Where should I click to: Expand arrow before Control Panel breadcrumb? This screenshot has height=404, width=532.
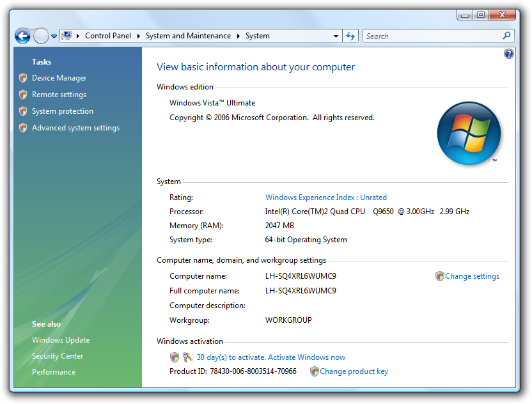pos(78,36)
